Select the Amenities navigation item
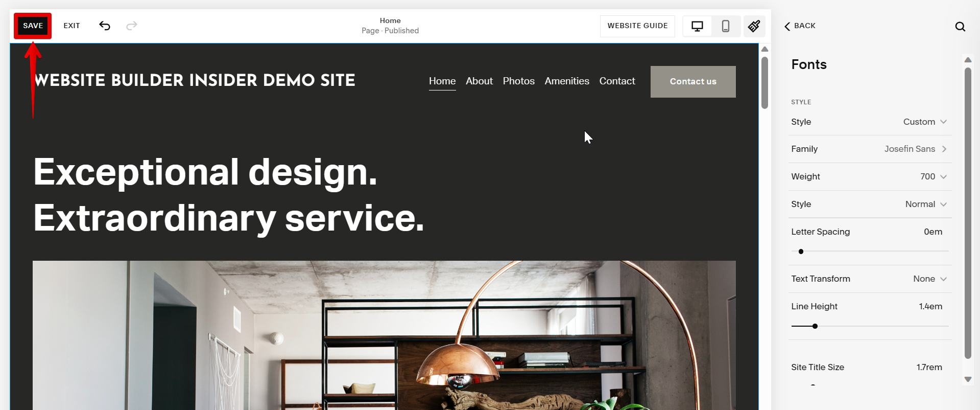 pyautogui.click(x=567, y=81)
